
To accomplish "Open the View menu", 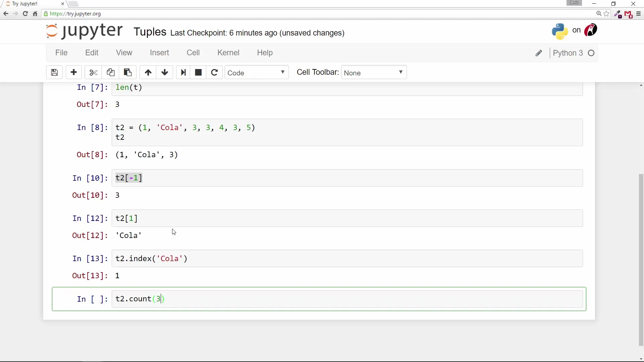I will point(124,53).
